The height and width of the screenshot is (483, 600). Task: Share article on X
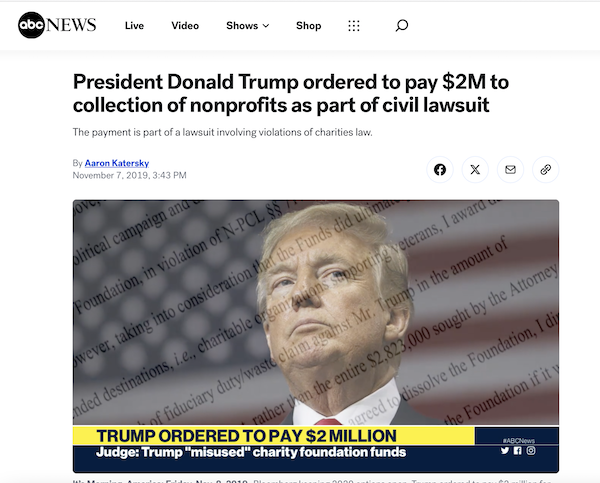click(x=475, y=170)
